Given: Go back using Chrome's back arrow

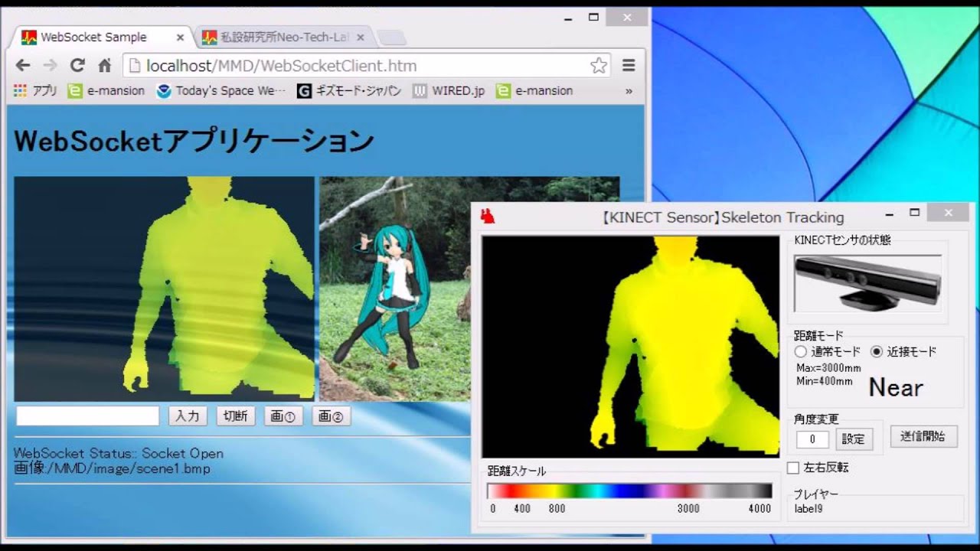Looking at the screenshot, I should pyautogui.click(x=22, y=66).
